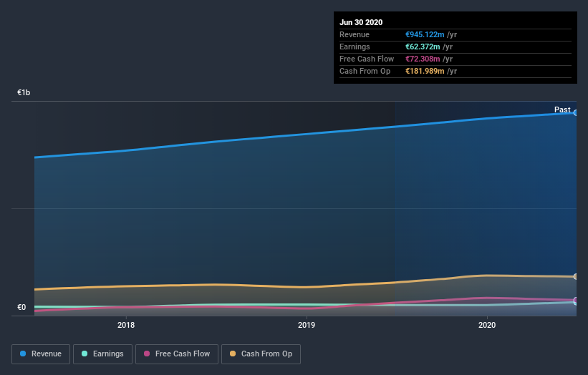The width and height of the screenshot is (588, 375).
Task: Click the Free Cash Flow label in tooltip
Action: pyautogui.click(x=367, y=59)
